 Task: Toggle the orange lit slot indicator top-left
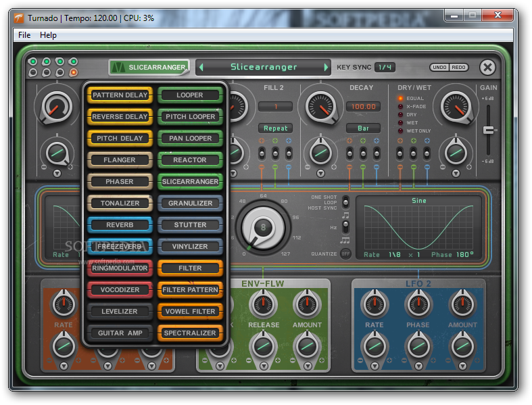click(73, 72)
